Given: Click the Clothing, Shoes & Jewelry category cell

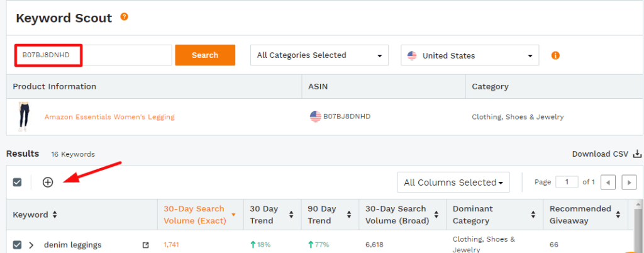Looking at the screenshot, I should pos(518,117).
